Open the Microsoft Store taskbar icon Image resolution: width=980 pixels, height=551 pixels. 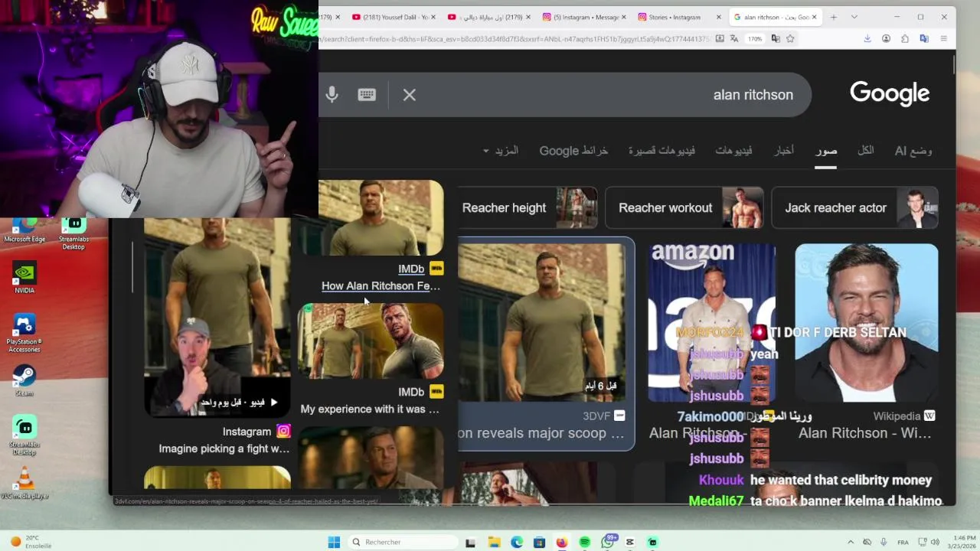540,542
